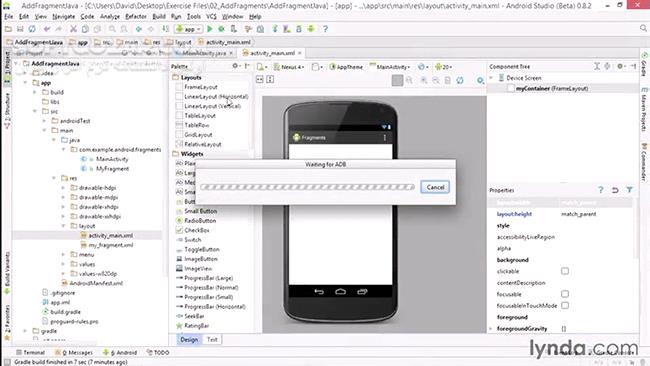Viewport: 650px width, 366px height.
Task: Click the expand width layout icon
Action: coord(260,79)
